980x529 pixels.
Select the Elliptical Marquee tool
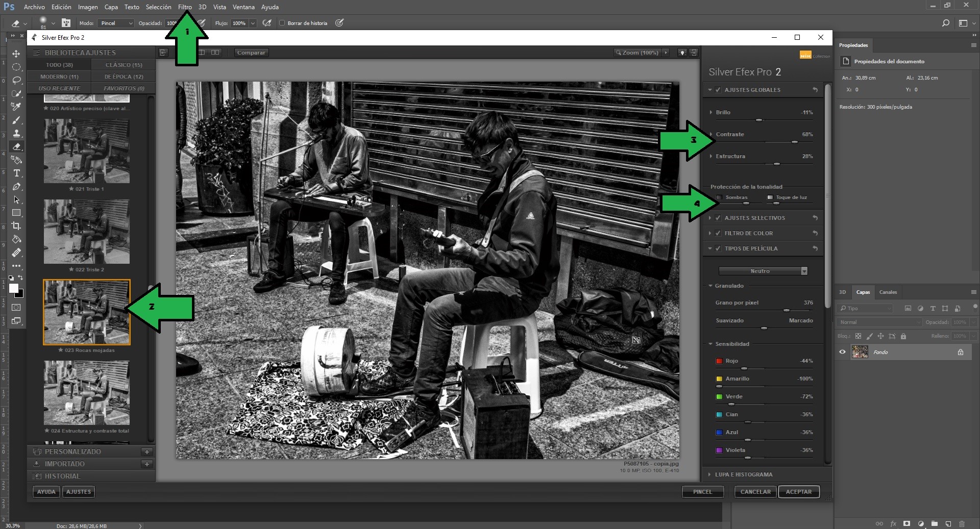tap(16, 67)
